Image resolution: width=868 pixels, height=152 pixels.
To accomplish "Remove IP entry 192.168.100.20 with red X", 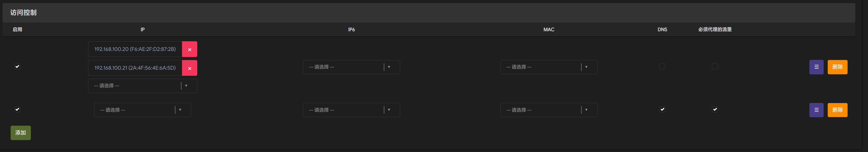I will point(189,49).
